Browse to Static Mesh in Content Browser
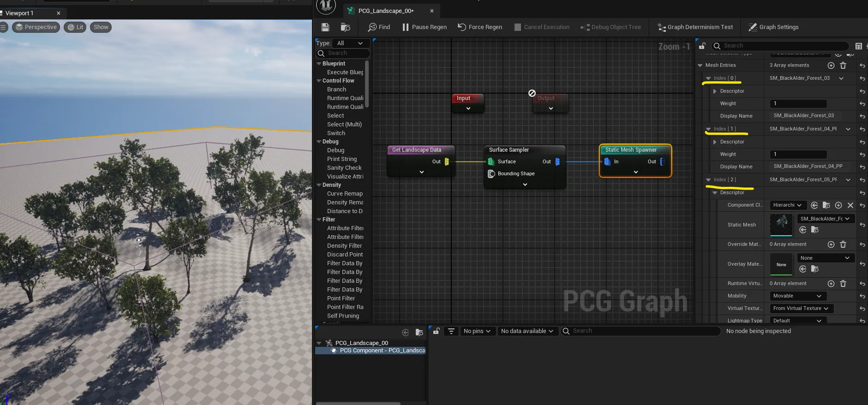The width and height of the screenshot is (868, 405). (815, 230)
